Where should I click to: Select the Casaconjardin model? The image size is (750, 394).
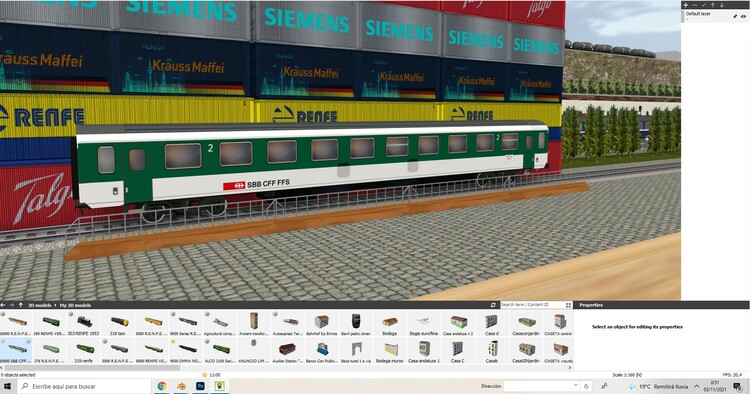click(526, 324)
